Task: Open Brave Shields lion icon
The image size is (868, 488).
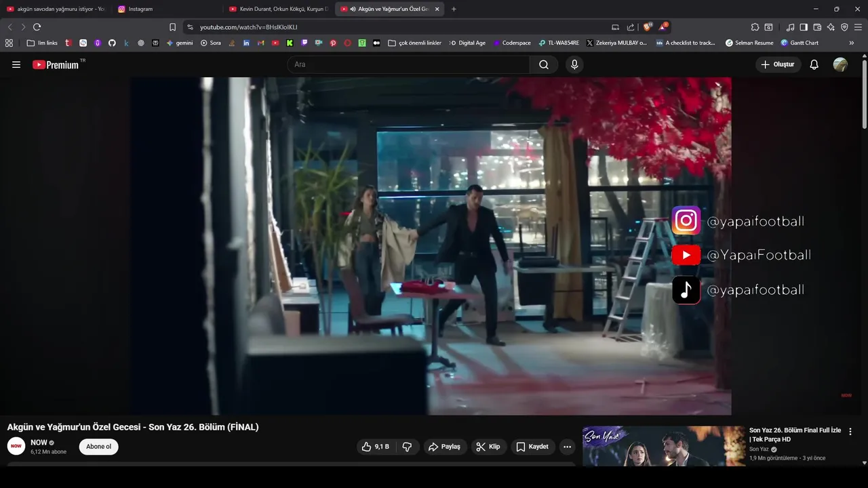Action: [647, 27]
